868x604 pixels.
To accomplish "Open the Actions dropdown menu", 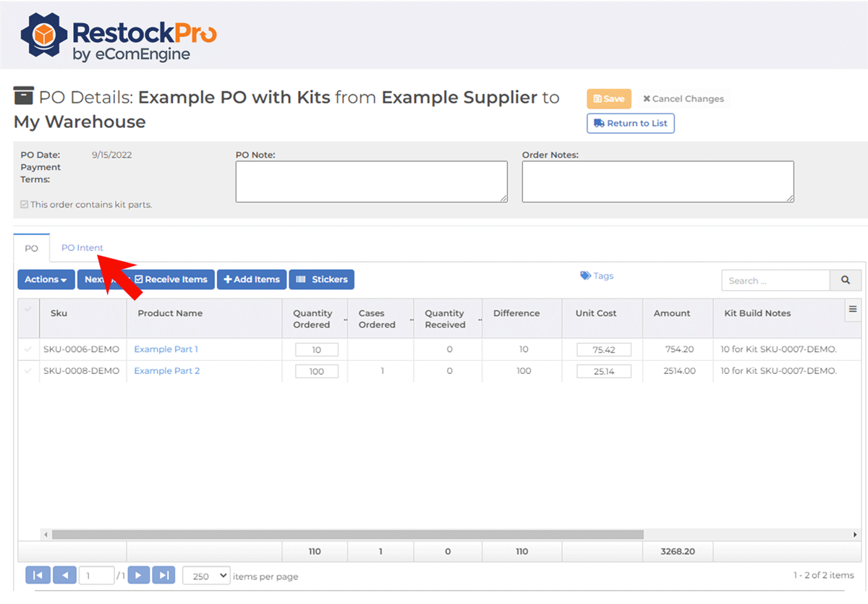I will click(46, 279).
